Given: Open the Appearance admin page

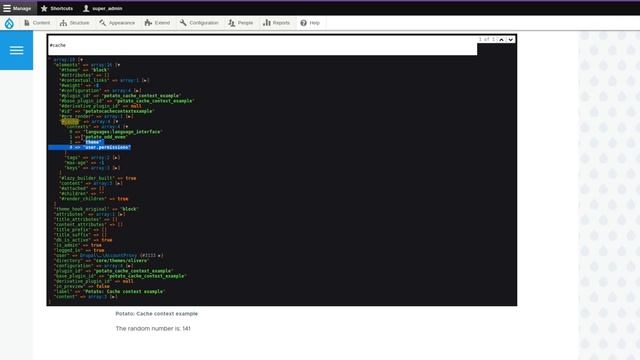Looking at the screenshot, I should click(x=117, y=23).
